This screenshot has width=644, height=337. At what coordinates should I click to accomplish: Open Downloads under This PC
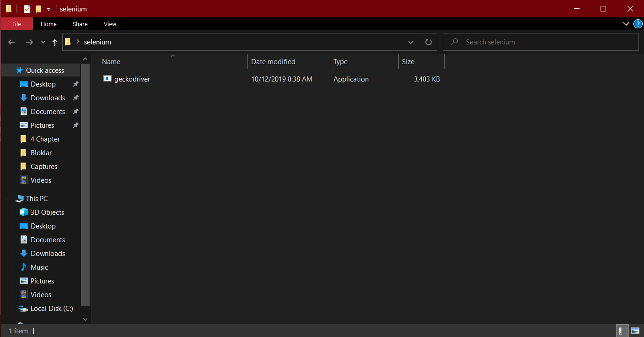click(x=48, y=253)
